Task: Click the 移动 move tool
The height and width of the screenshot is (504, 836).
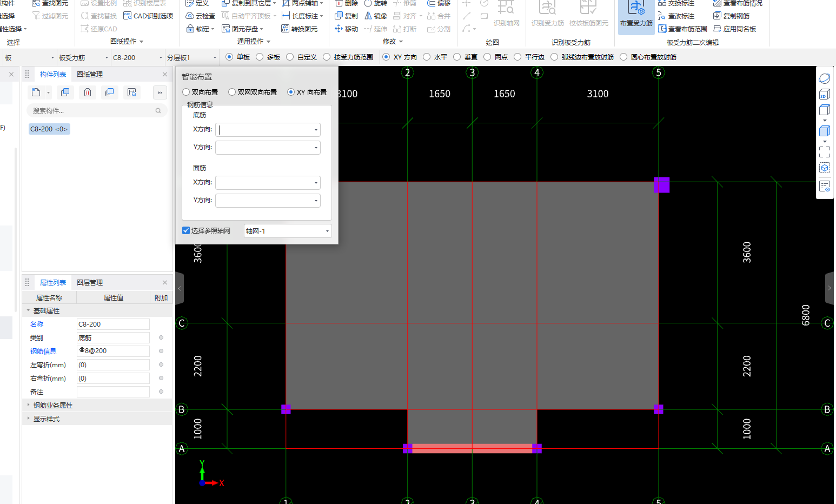Action: (x=346, y=29)
